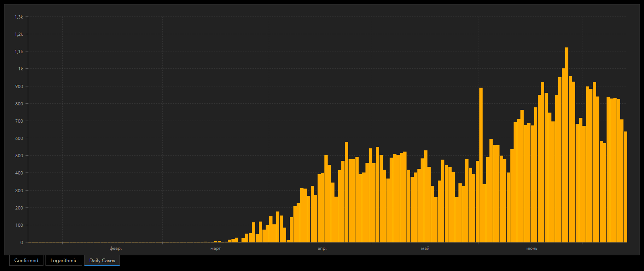Click the 'май' month label
This screenshot has height=271, width=644.
click(425, 248)
